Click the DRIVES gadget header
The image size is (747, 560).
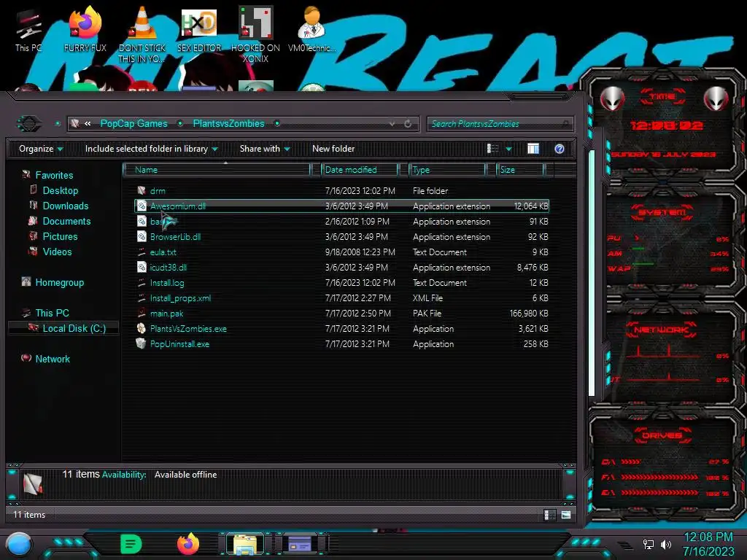(x=662, y=435)
